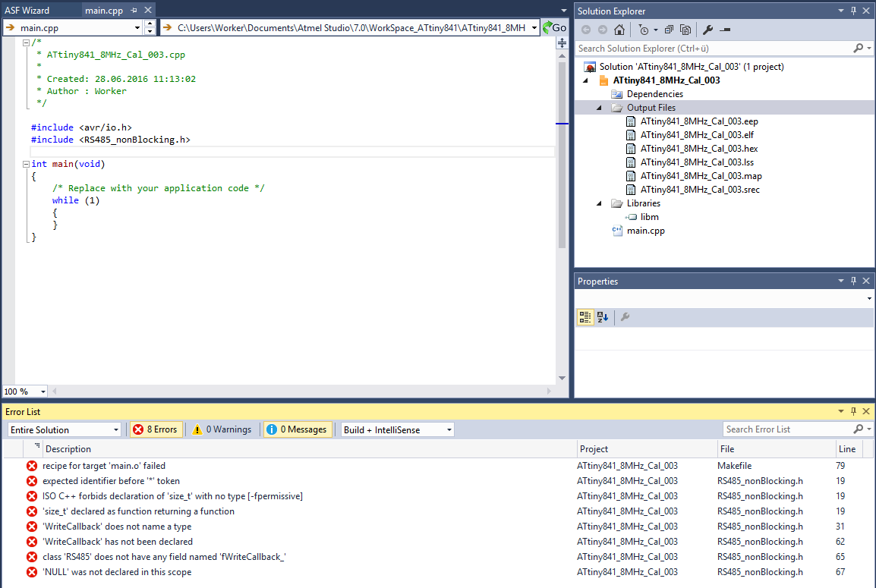Click the Pending Changes Filter clock icon
Screen dimensions: 876x588
pos(644,30)
